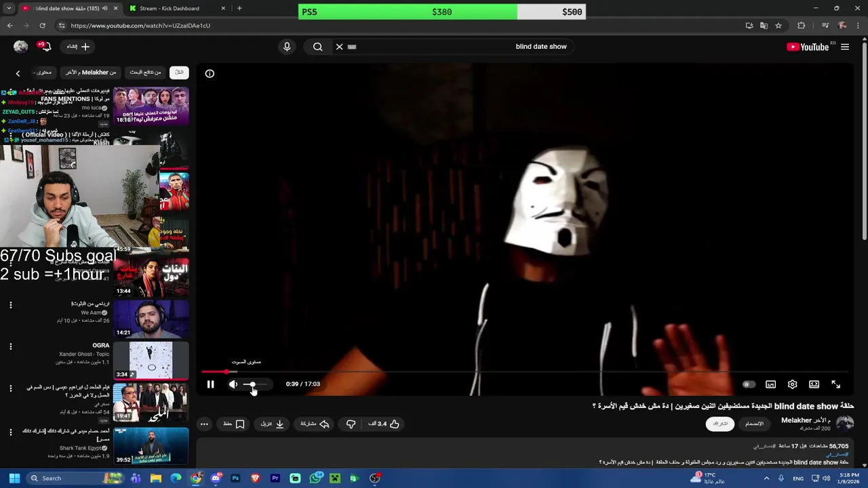This screenshot has height=488, width=868.
Task: Open options menu for Shark Tank Egypt video
Action: [11, 432]
